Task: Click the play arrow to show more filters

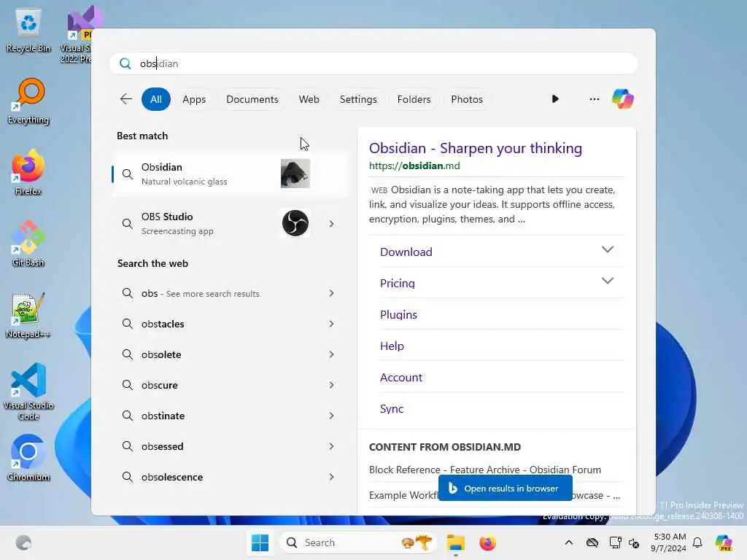Action: click(555, 99)
